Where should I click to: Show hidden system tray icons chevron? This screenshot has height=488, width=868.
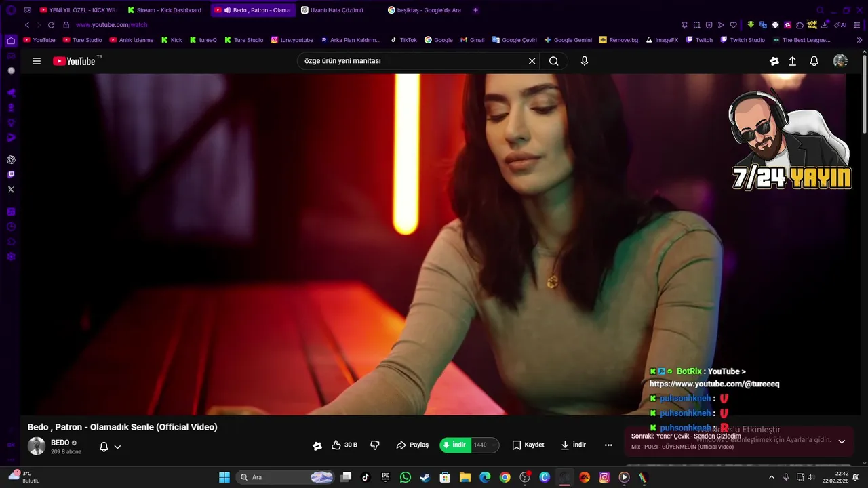pyautogui.click(x=771, y=477)
